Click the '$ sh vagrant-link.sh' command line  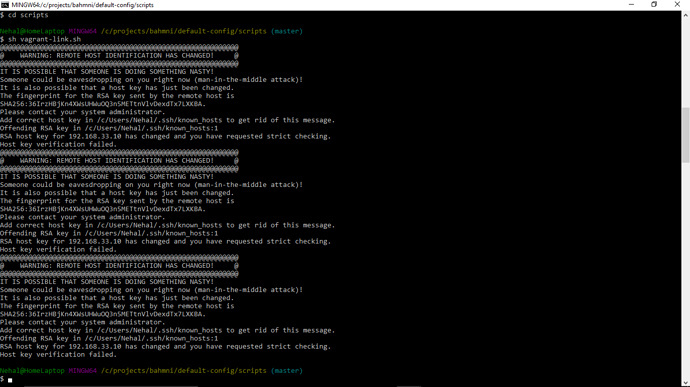pos(40,39)
